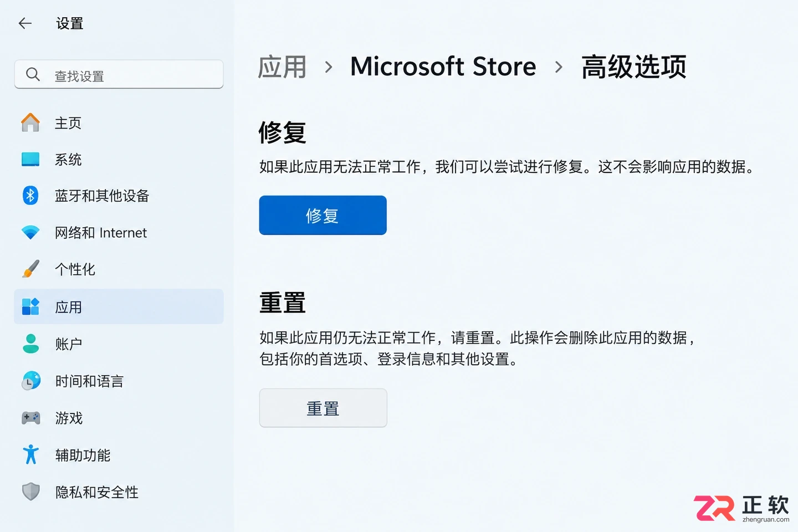Select the 应用 sidebar label
The width and height of the screenshot is (798, 532).
[x=69, y=307]
